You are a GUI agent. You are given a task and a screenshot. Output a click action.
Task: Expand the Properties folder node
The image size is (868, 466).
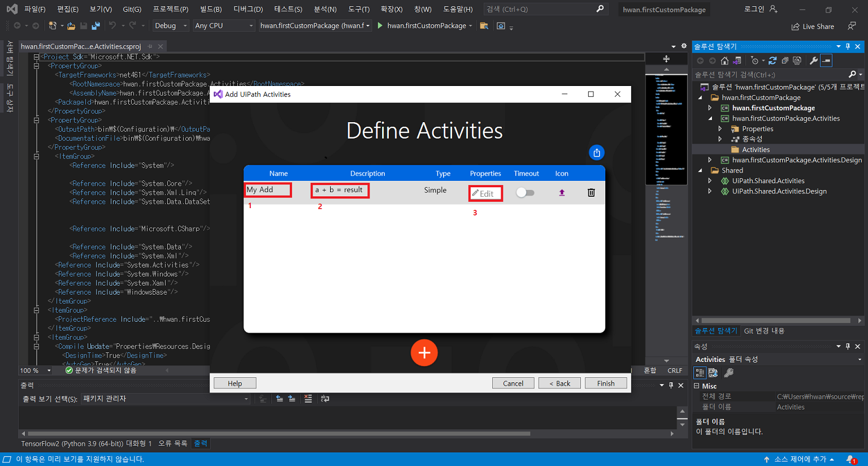720,129
